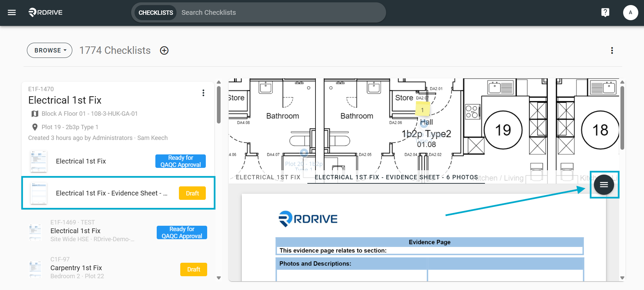This screenshot has height=290, width=644.
Task: Switch to Electrical 1st Fix tab
Action: point(268,177)
